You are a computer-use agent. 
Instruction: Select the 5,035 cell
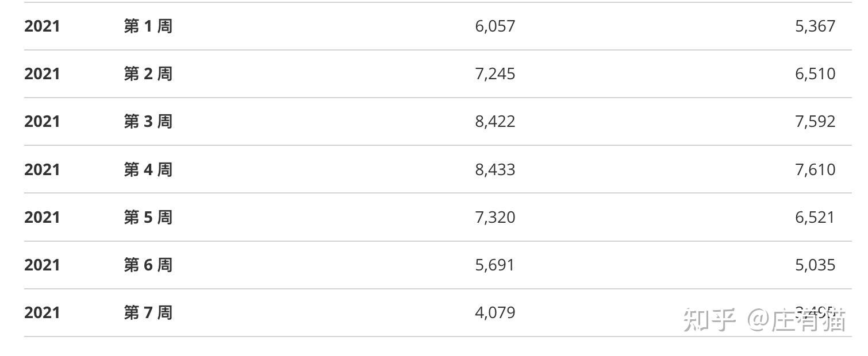815,265
